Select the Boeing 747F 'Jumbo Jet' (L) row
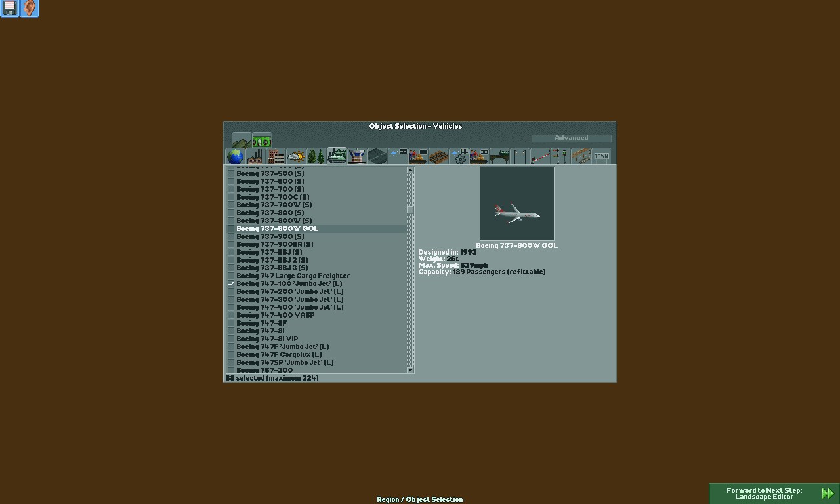Viewport: 840px width, 504px height. (316, 346)
